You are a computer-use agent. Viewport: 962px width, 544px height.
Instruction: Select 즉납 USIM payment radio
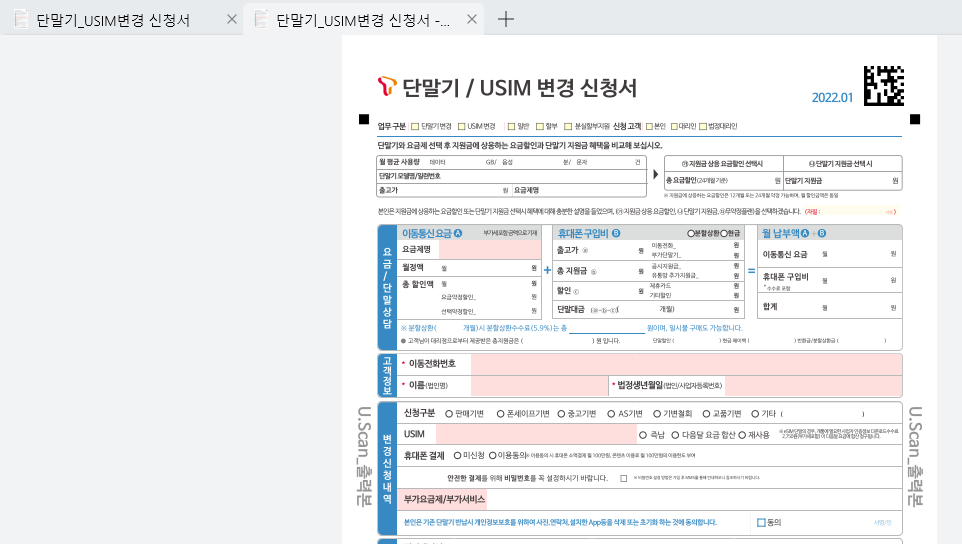pos(643,435)
